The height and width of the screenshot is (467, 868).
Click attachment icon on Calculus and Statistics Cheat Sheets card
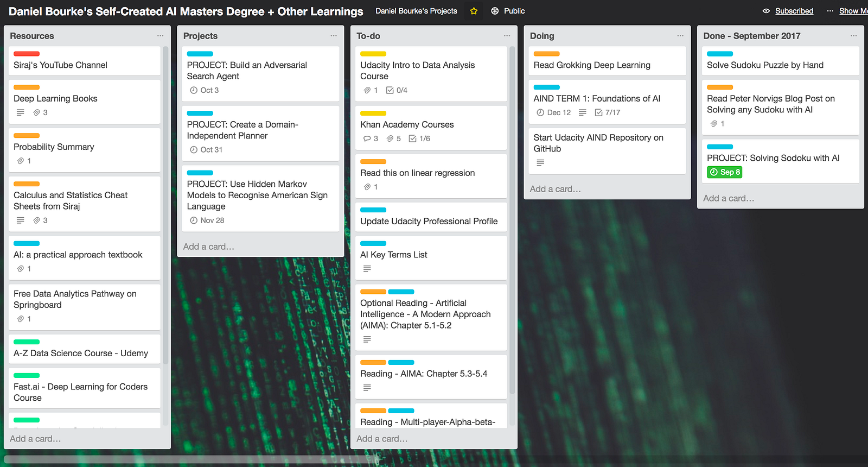[x=37, y=220]
